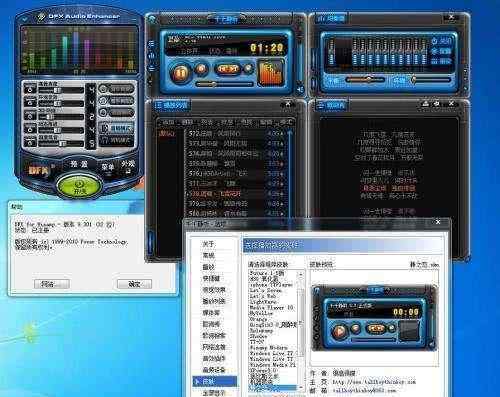Click main player seek progress slider
500x397 pixels.
click(225, 84)
